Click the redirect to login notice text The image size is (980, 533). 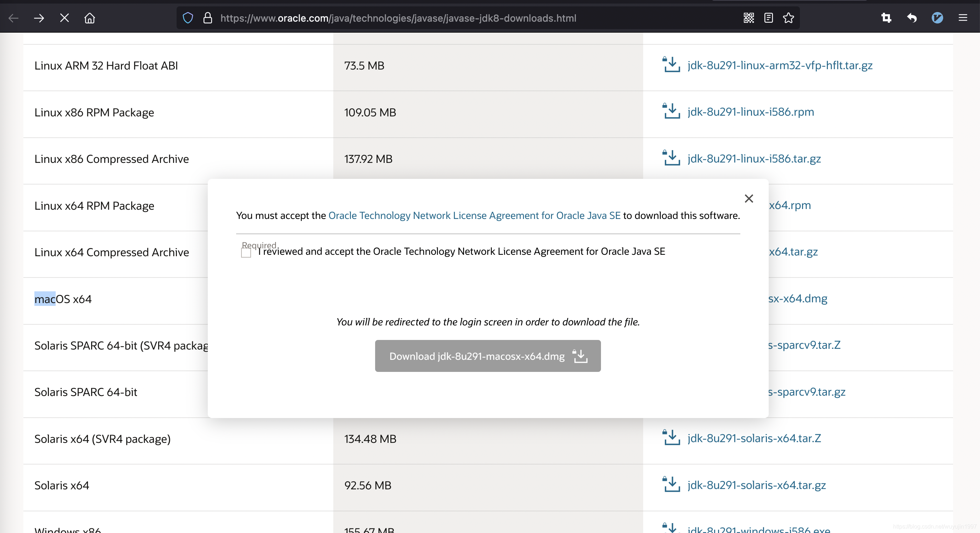pyautogui.click(x=488, y=322)
